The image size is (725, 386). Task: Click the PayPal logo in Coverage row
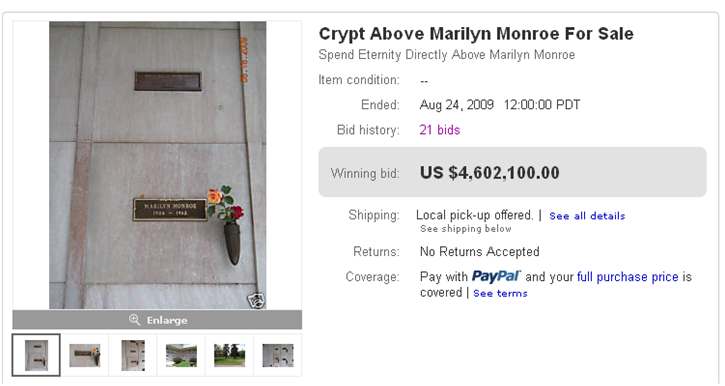(496, 276)
